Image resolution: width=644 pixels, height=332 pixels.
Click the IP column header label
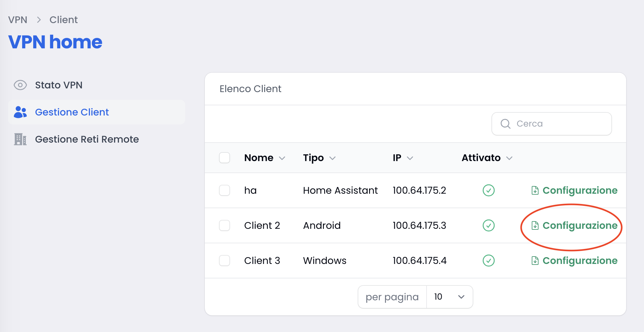tap(397, 158)
